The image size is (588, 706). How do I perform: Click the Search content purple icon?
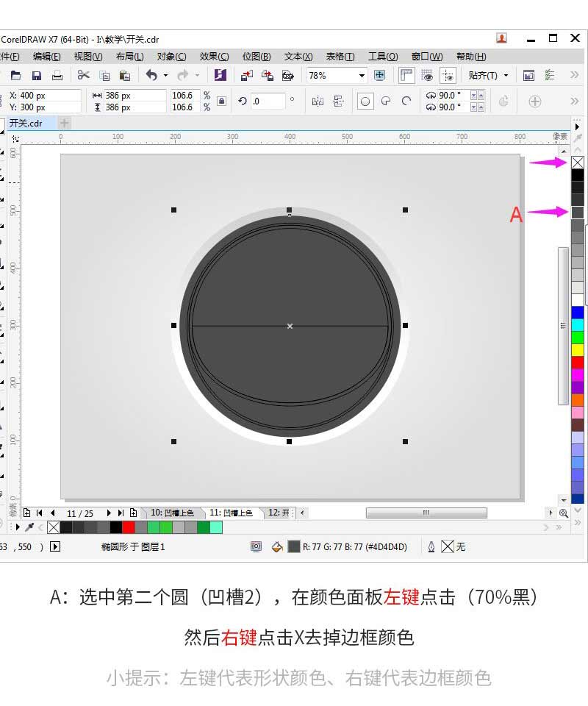click(x=220, y=75)
